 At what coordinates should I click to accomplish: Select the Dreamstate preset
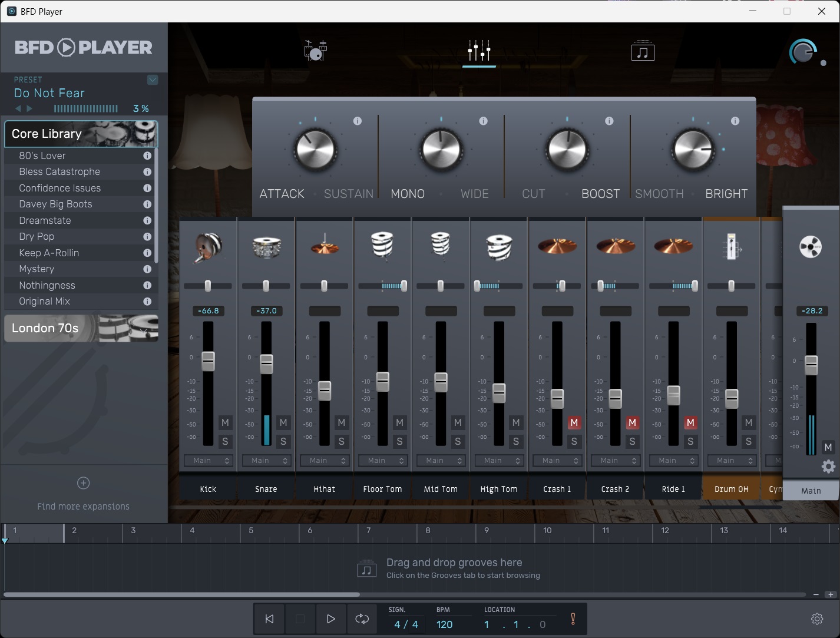pos(45,220)
